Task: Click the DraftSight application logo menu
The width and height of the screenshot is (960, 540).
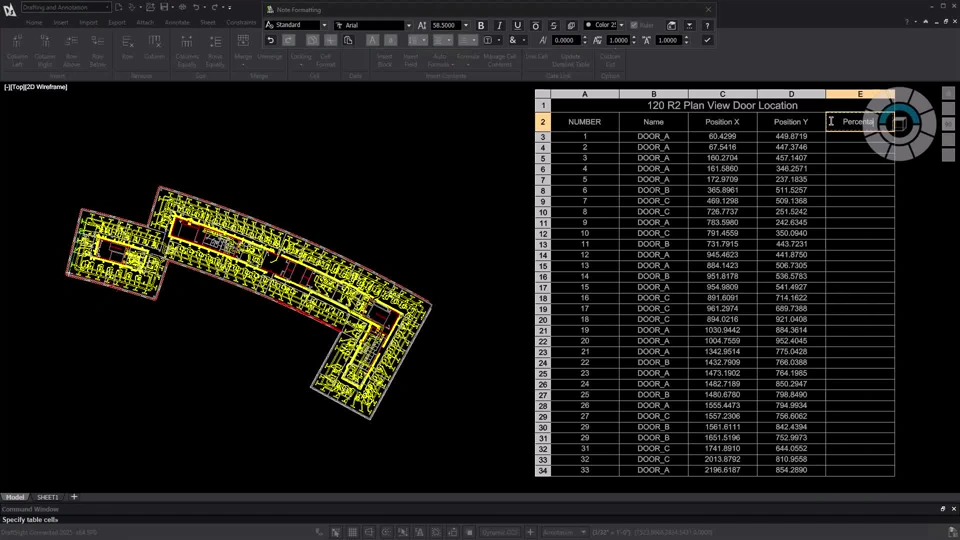Action: tap(9, 10)
